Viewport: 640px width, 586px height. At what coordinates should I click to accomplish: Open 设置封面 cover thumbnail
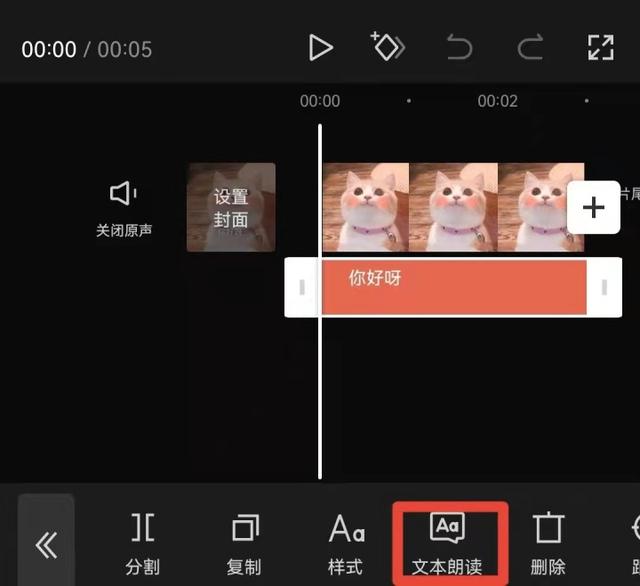click(x=231, y=208)
